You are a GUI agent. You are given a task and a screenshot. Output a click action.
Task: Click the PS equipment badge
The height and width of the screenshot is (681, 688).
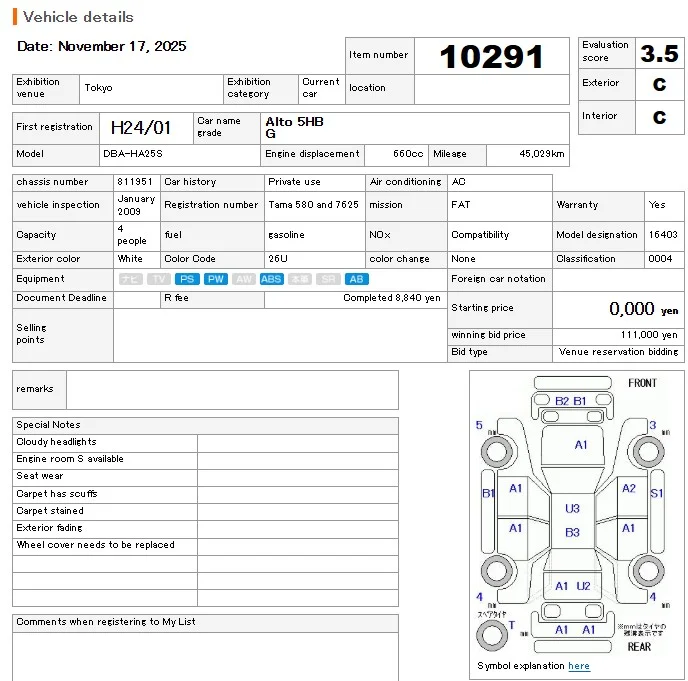(x=186, y=279)
